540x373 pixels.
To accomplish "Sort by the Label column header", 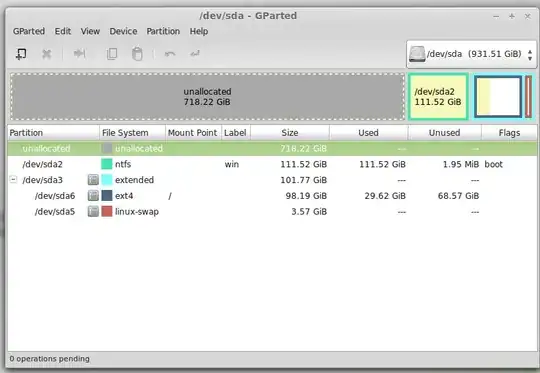I will [x=236, y=133].
